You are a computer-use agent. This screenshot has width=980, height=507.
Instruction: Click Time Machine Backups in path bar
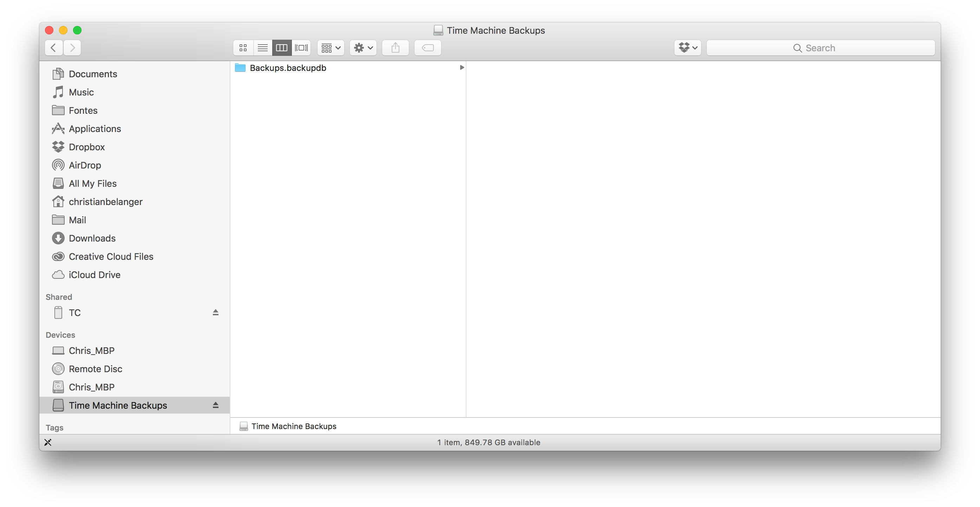[293, 426]
